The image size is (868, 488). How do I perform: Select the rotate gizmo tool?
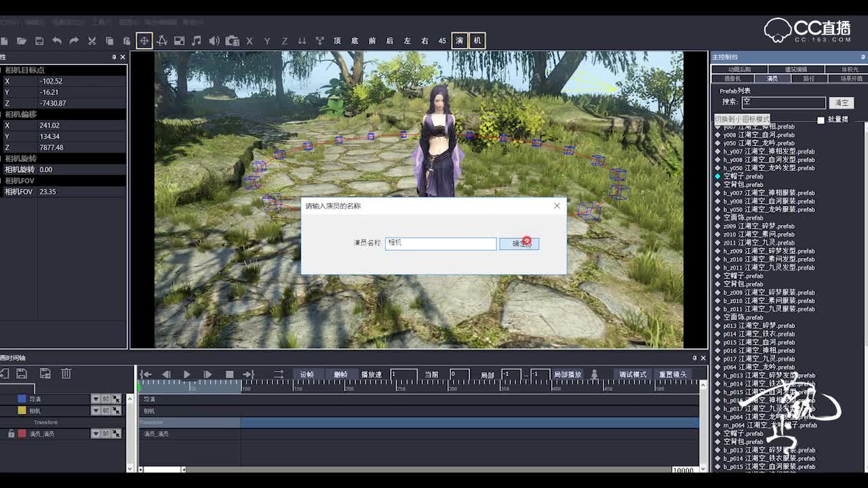162,41
